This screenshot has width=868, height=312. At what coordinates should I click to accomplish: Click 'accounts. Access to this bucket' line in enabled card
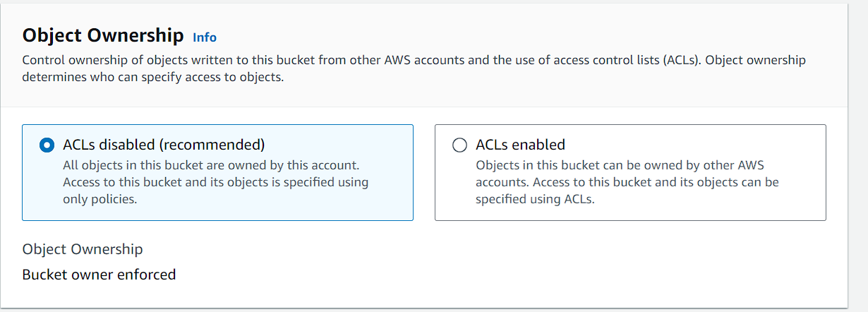pyautogui.click(x=627, y=182)
